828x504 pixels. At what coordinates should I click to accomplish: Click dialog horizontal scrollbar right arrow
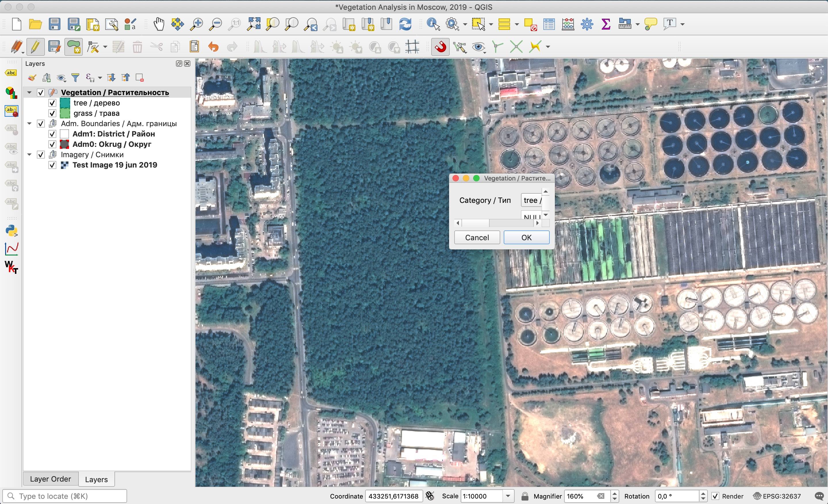pos(538,223)
